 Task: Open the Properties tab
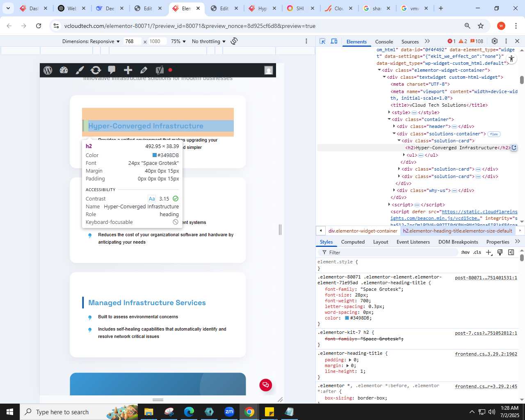[498, 242]
